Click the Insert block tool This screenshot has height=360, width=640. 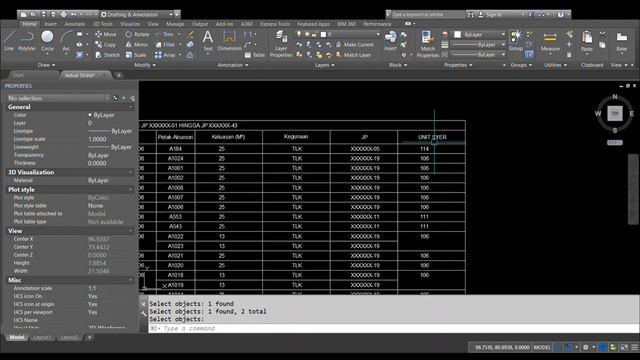(x=390, y=41)
